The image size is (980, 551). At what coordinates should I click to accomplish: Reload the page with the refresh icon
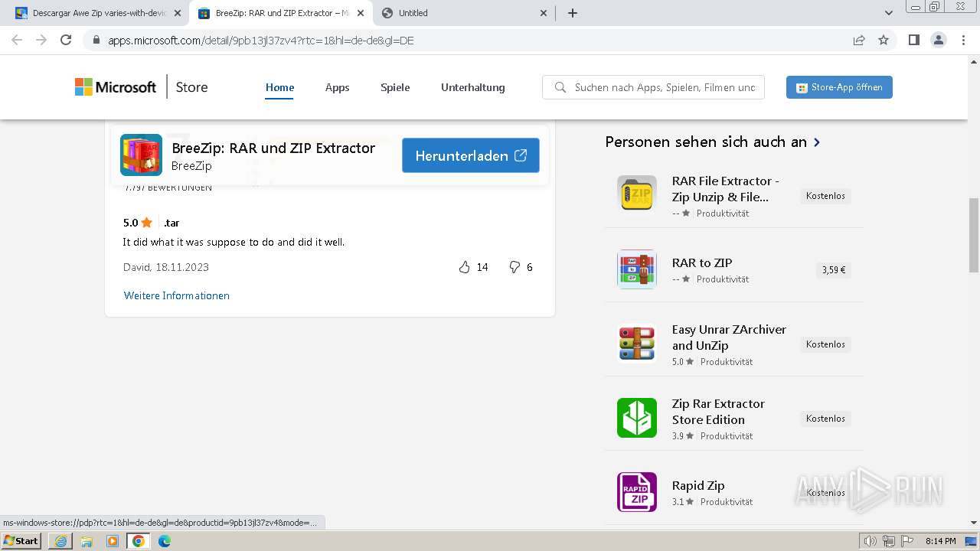[66, 40]
